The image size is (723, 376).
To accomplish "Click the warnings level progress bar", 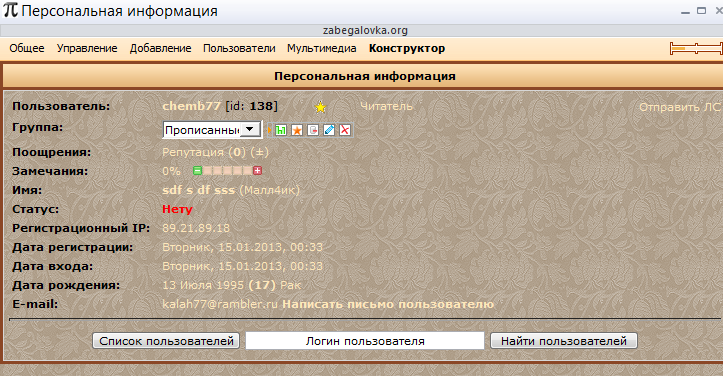I will click(x=227, y=171).
